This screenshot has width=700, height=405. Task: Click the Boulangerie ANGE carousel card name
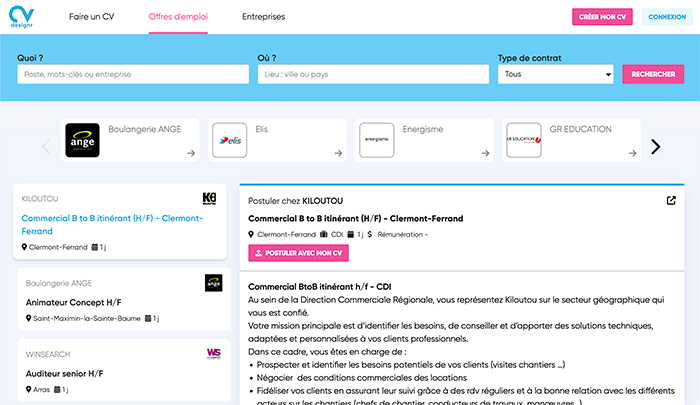tap(145, 129)
